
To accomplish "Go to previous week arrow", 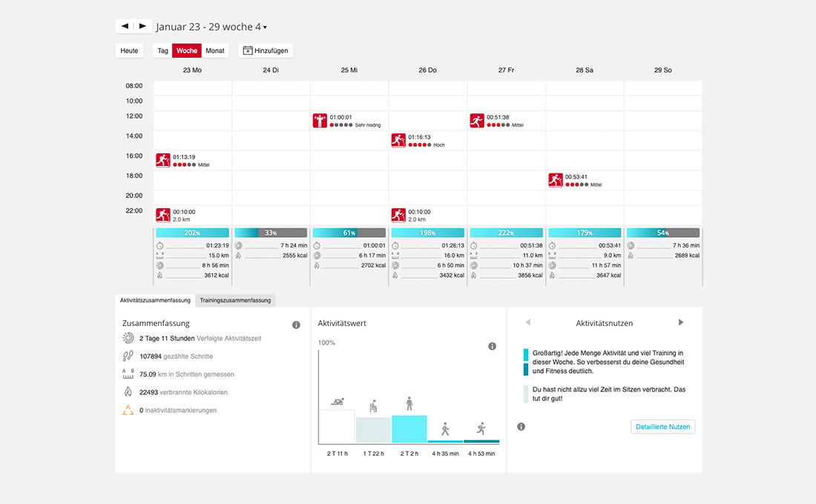I will coord(125,26).
